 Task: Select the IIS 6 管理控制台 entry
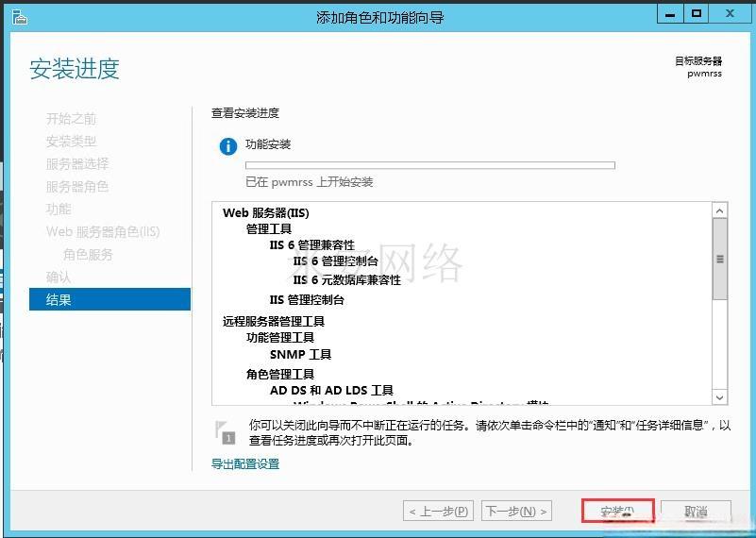336,261
